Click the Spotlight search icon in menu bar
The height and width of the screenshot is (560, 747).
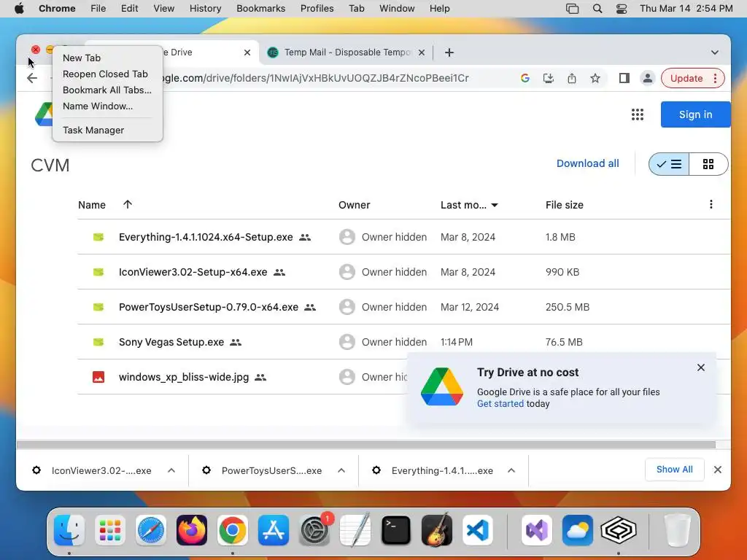[x=597, y=9]
